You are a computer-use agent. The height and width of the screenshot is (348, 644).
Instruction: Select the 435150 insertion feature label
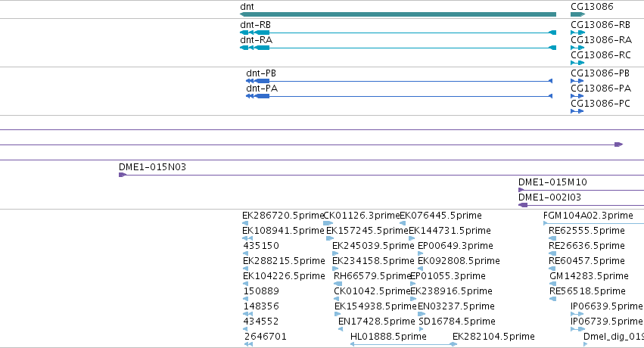coord(261,246)
